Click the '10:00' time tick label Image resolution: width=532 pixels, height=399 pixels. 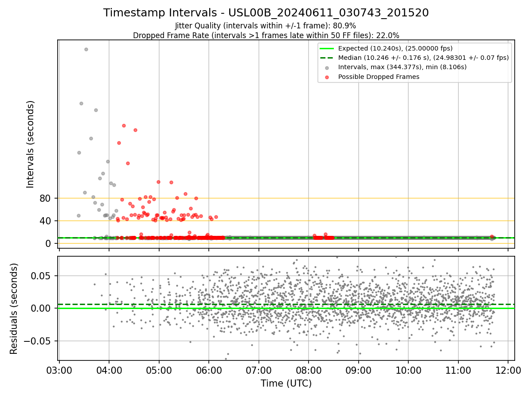(408, 370)
